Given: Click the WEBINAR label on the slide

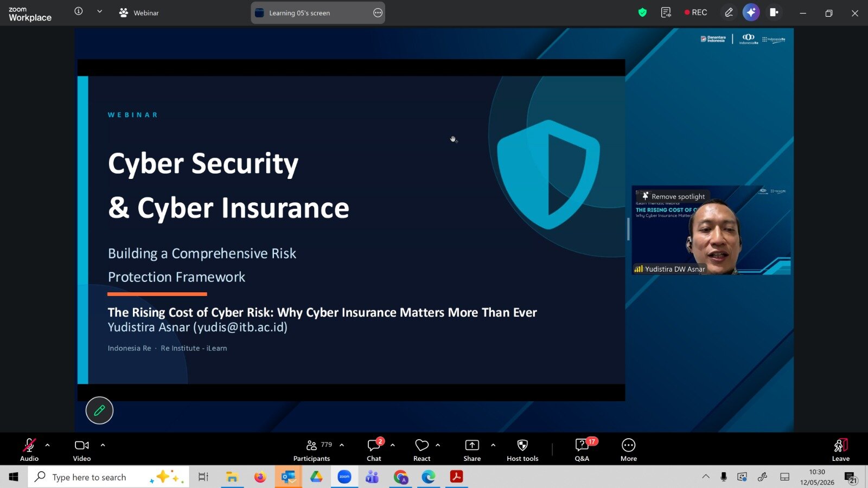Looking at the screenshot, I should pyautogui.click(x=133, y=115).
